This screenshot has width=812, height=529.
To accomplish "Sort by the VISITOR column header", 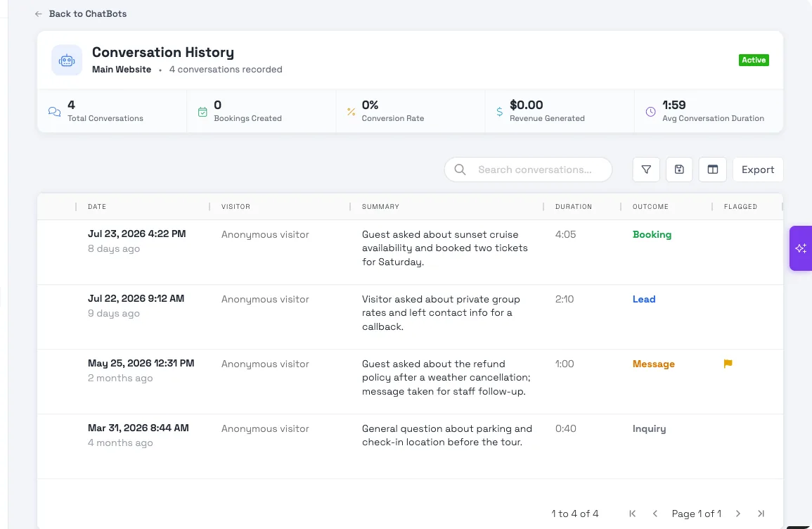I will coord(236,207).
